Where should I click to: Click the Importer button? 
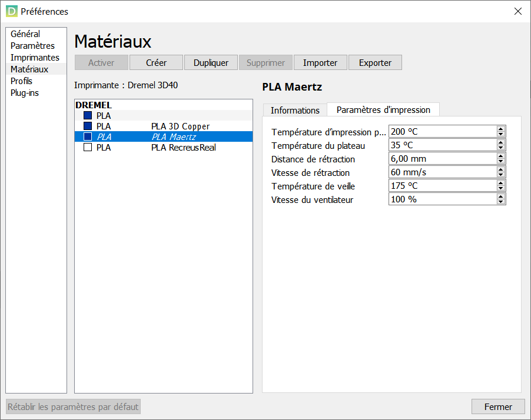coord(320,62)
